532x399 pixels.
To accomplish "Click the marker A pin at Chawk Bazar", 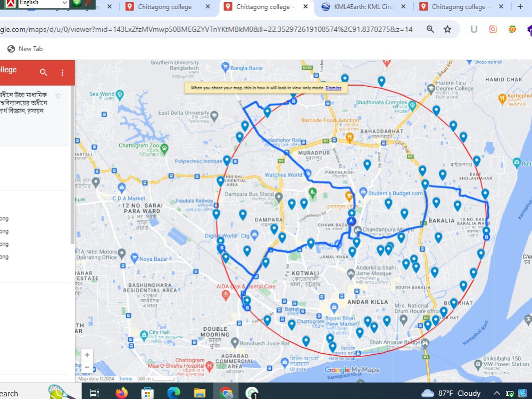I will click(x=351, y=221).
